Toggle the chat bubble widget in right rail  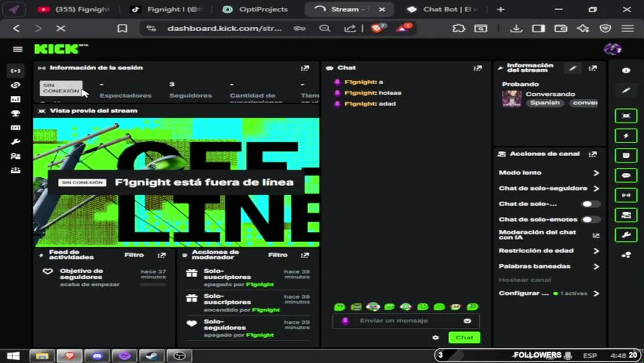[x=626, y=175]
